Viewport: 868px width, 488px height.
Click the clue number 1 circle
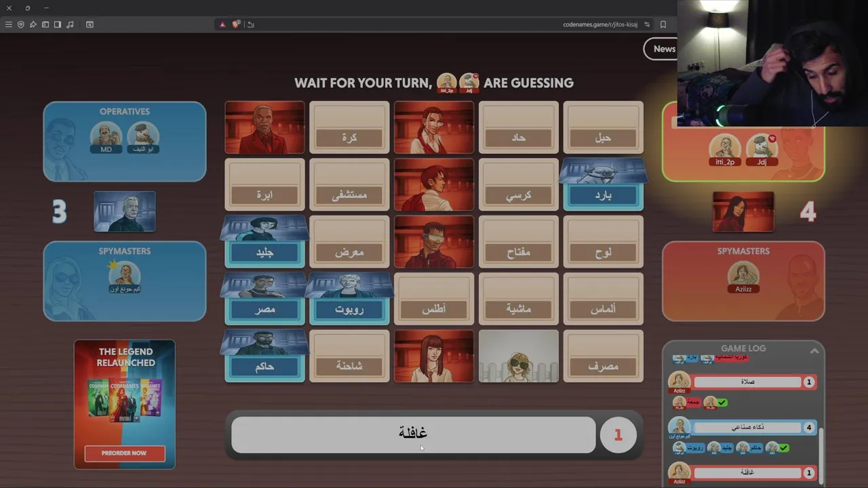[618, 435]
